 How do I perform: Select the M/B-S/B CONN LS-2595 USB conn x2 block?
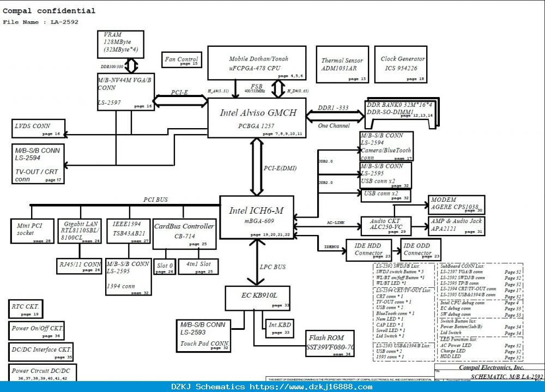click(x=386, y=176)
